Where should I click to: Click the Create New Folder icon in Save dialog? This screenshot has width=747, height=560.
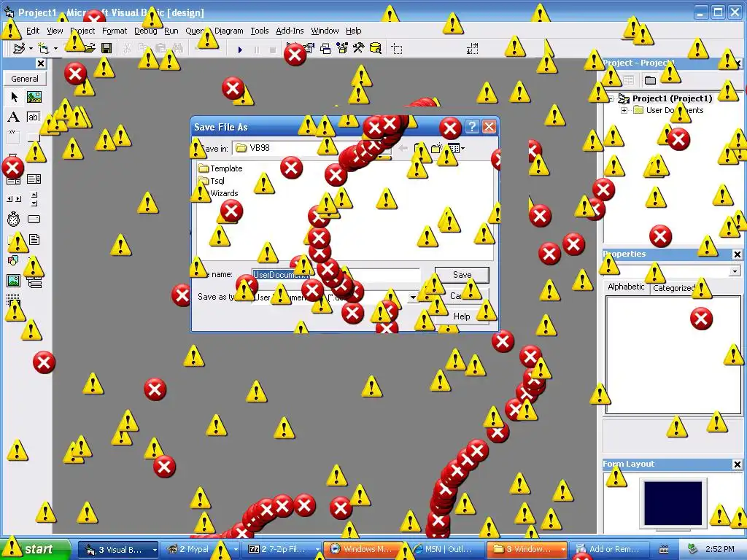coord(436,149)
